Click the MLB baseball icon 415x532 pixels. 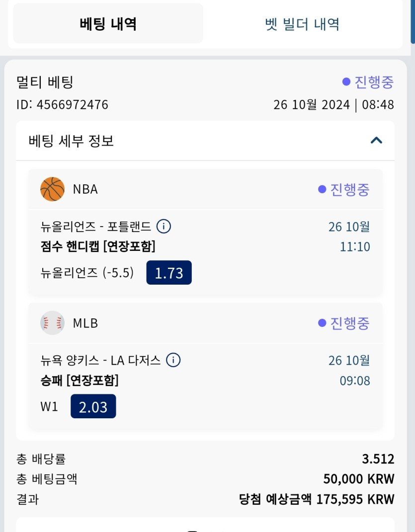tap(52, 323)
